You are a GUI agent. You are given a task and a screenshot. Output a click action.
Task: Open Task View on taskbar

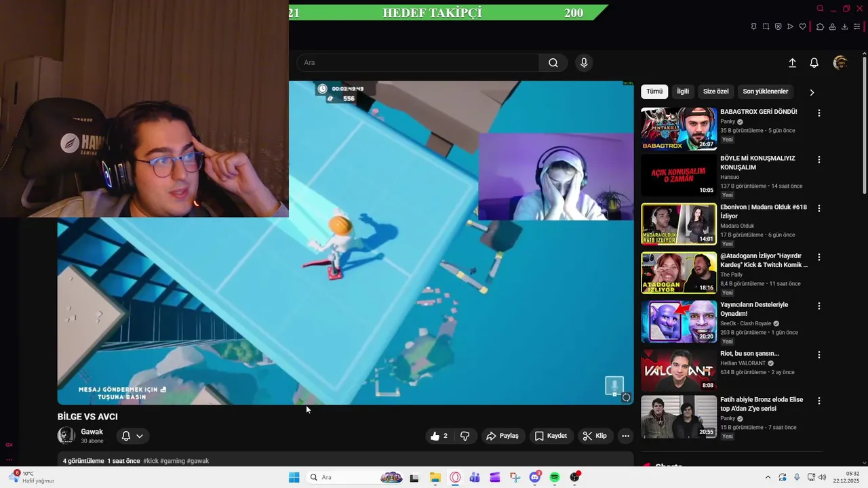414,478
